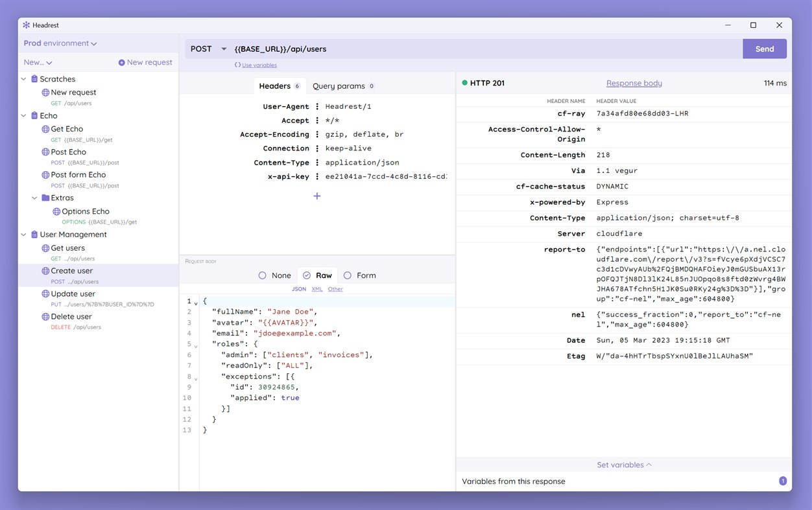812x510 pixels.
Task: Click the plus icon beside New request
Action: point(121,63)
